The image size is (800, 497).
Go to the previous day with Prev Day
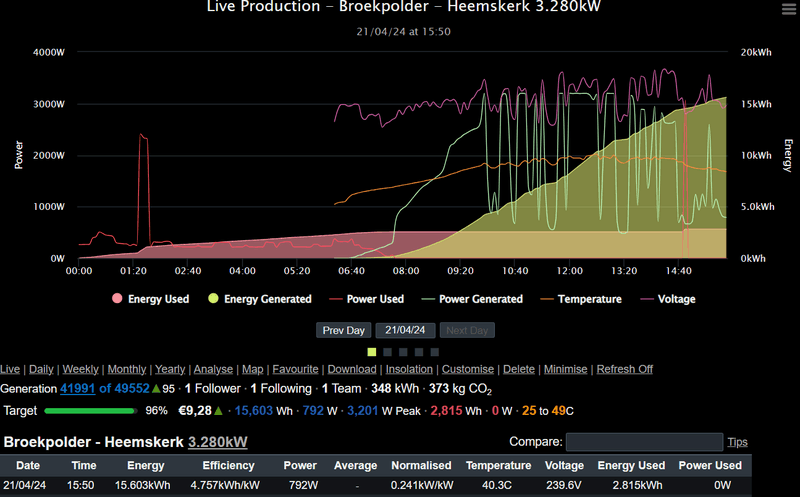point(344,330)
